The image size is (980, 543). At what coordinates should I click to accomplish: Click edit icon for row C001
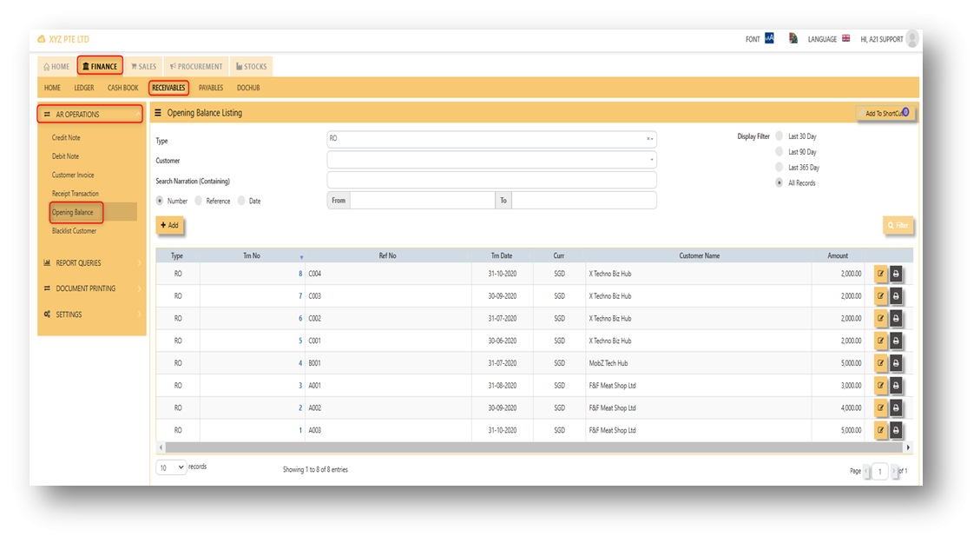click(x=881, y=341)
